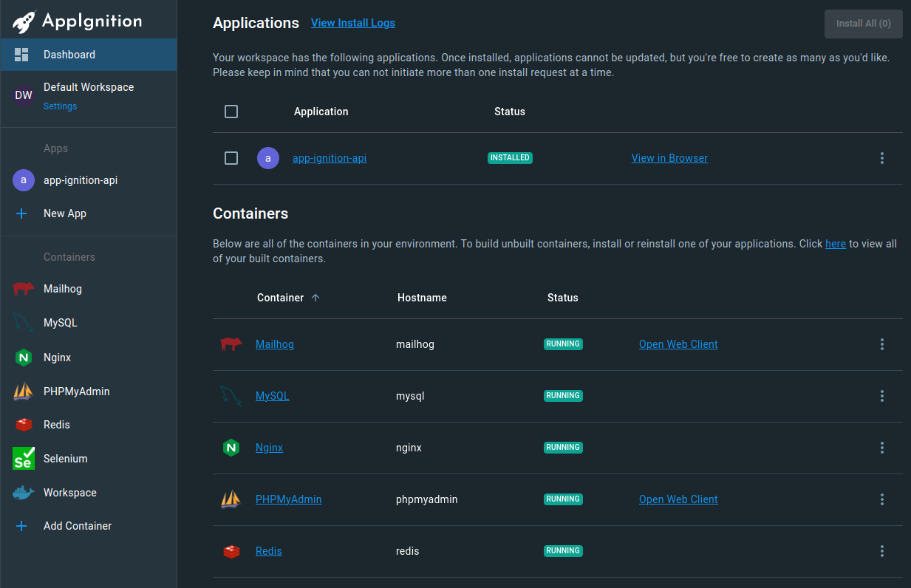
Task: Open the actions menu for the Mailhog container
Action: point(881,343)
